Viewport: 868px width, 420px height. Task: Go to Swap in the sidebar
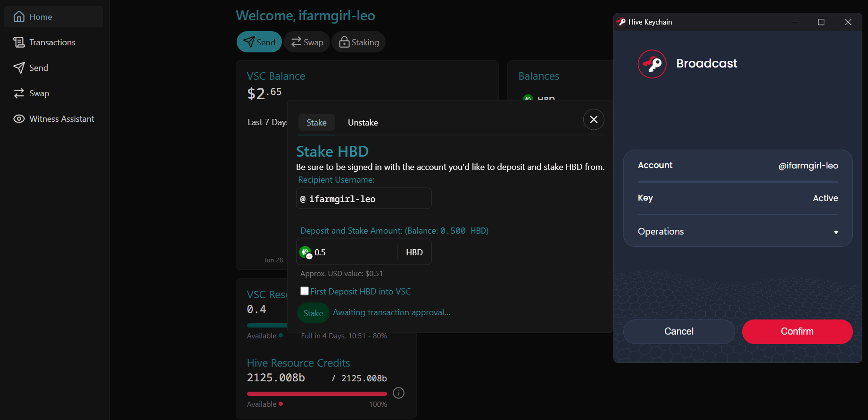point(53,93)
